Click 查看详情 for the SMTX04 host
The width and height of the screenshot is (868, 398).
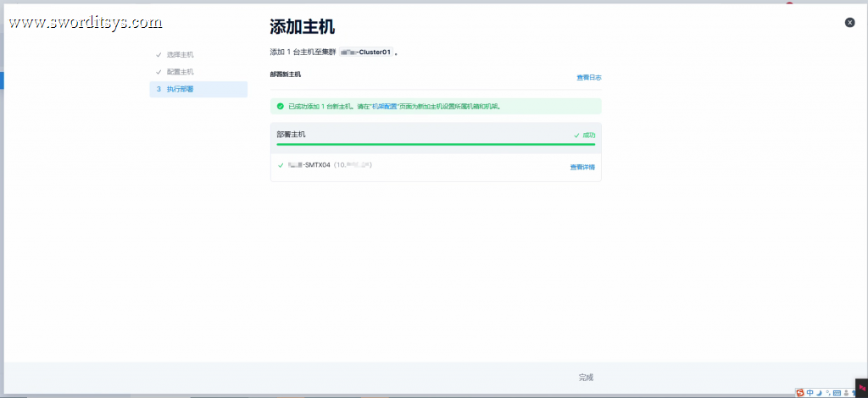coord(582,167)
